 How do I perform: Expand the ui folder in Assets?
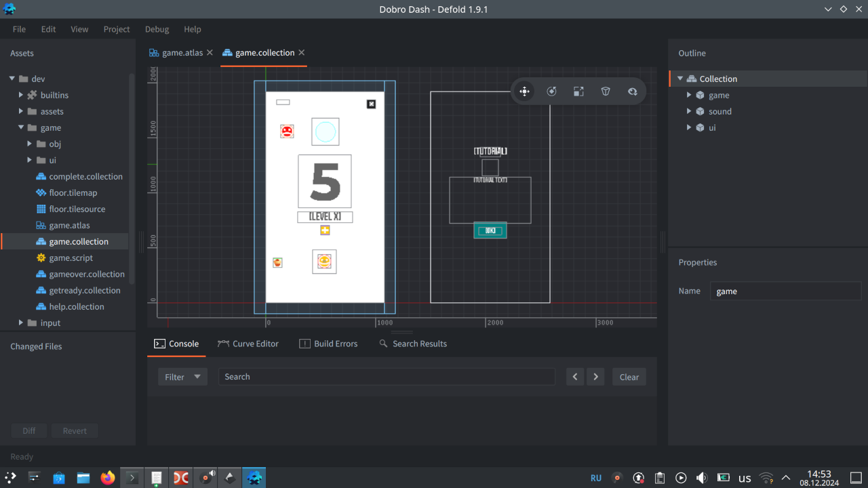(x=30, y=160)
